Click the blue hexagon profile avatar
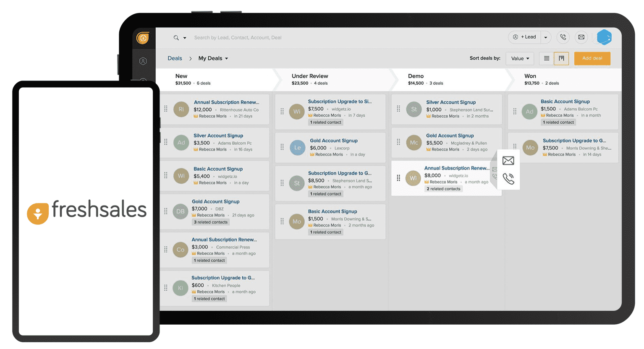The image size is (644, 349). (604, 37)
